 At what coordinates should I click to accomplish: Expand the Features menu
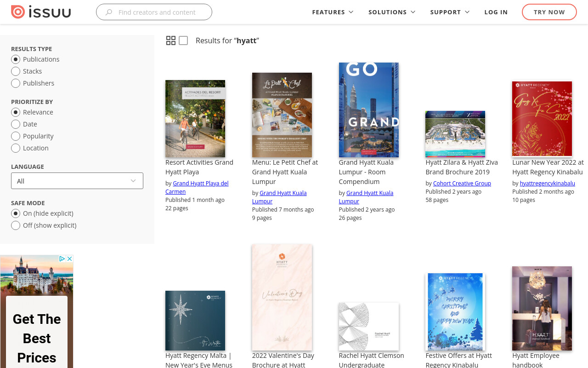tap(333, 12)
